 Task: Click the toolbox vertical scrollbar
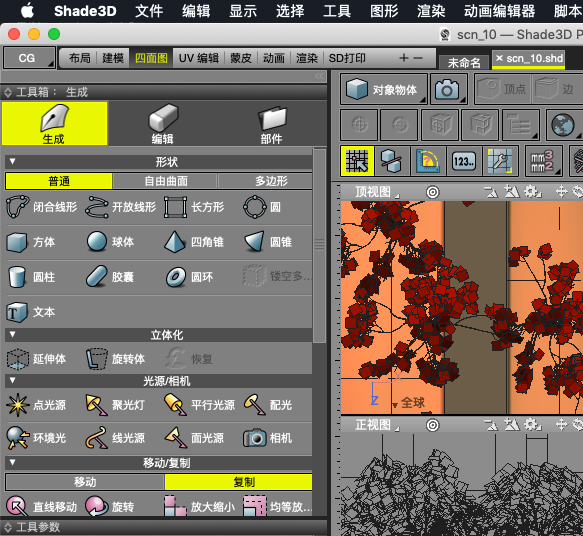point(319,245)
